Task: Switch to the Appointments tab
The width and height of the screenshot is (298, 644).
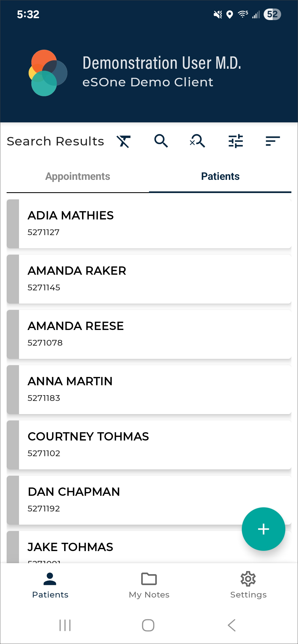Action: 78,177
